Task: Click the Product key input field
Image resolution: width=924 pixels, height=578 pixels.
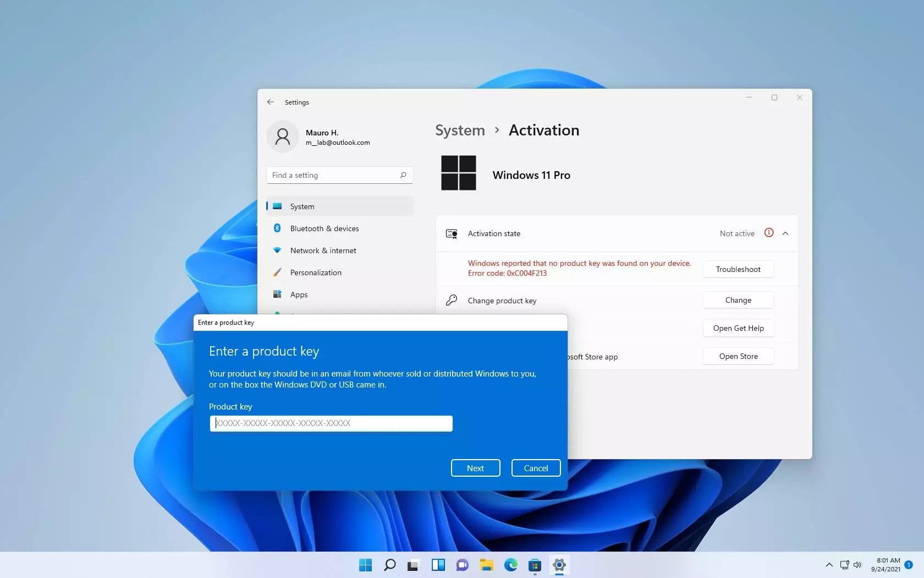Action: [330, 423]
